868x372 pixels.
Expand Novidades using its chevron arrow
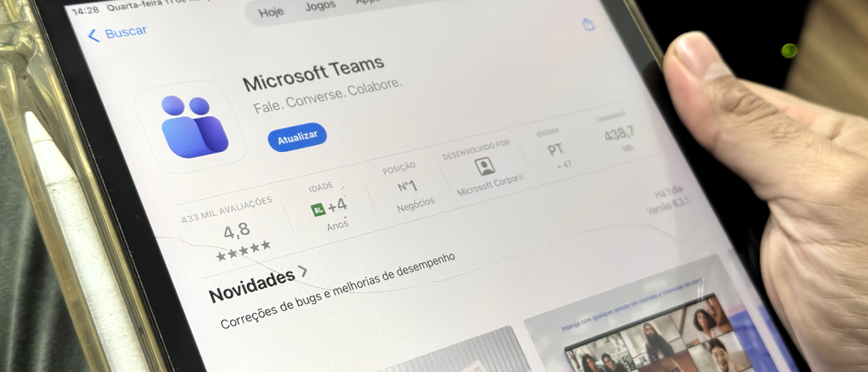[x=303, y=271]
